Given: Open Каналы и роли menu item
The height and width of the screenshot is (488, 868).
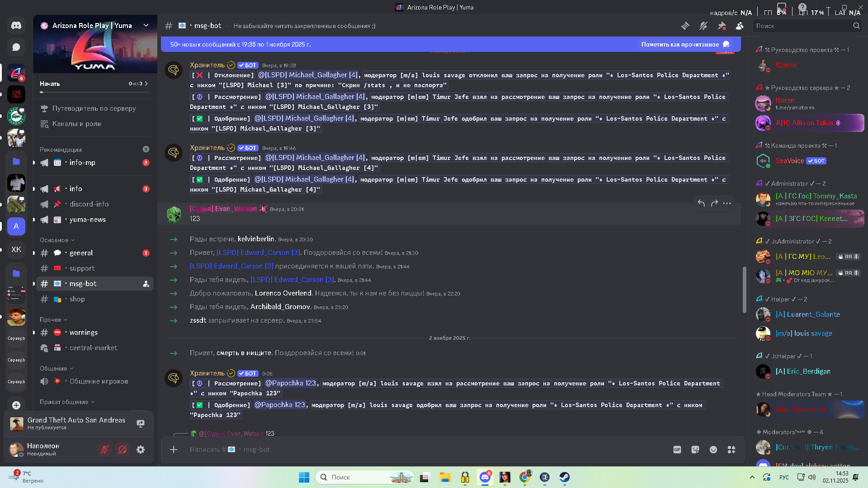Looking at the screenshot, I should point(77,124).
